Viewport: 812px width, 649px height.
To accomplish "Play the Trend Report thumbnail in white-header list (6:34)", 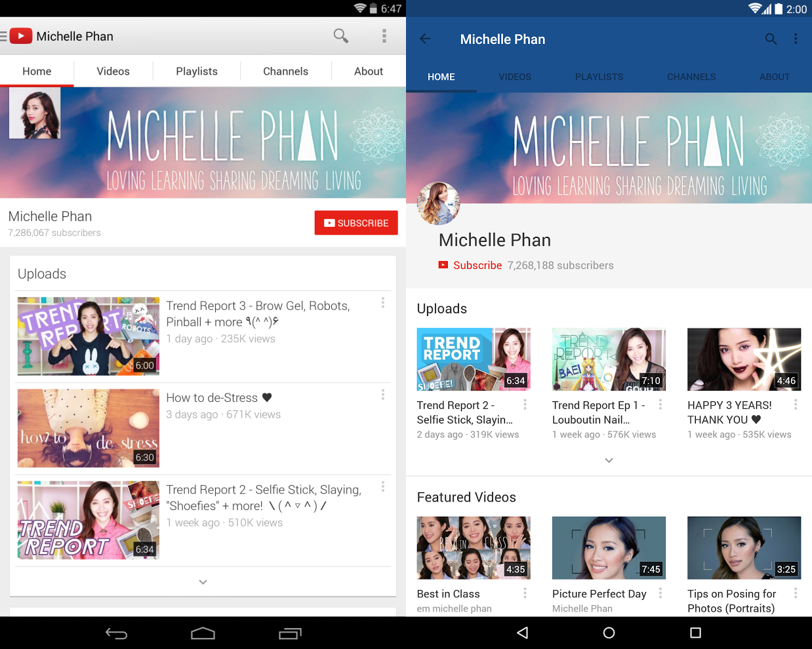I will click(89, 520).
